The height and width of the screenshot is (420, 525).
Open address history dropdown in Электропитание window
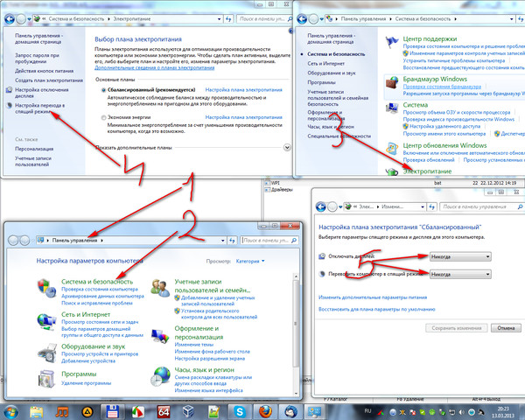220,19
